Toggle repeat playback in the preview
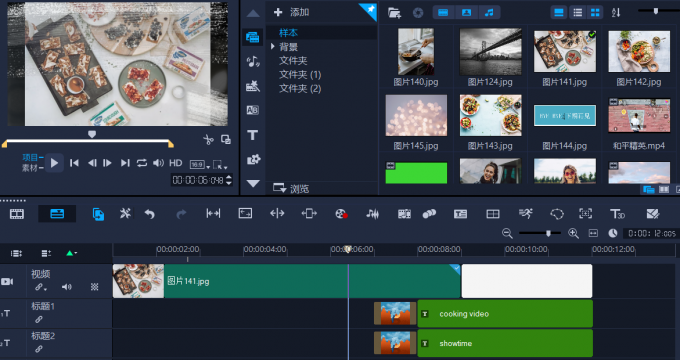This screenshot has height=360, width=680. coord(142,163)
